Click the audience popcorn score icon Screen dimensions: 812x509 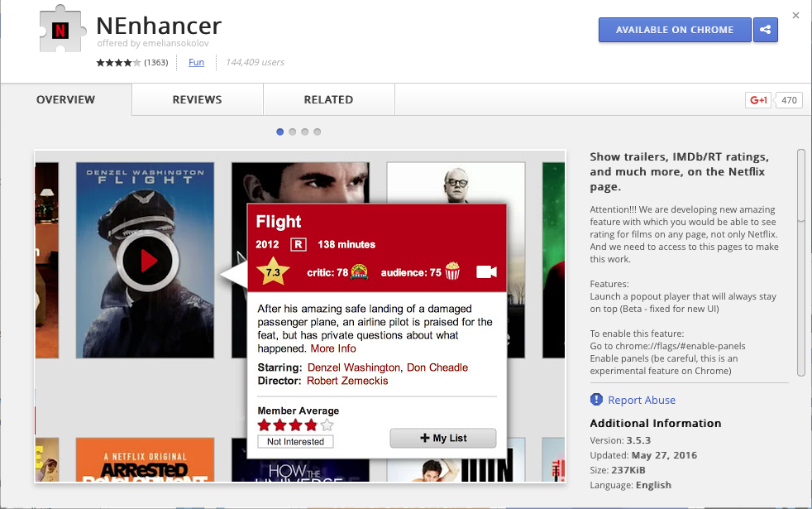pos(452,271)
